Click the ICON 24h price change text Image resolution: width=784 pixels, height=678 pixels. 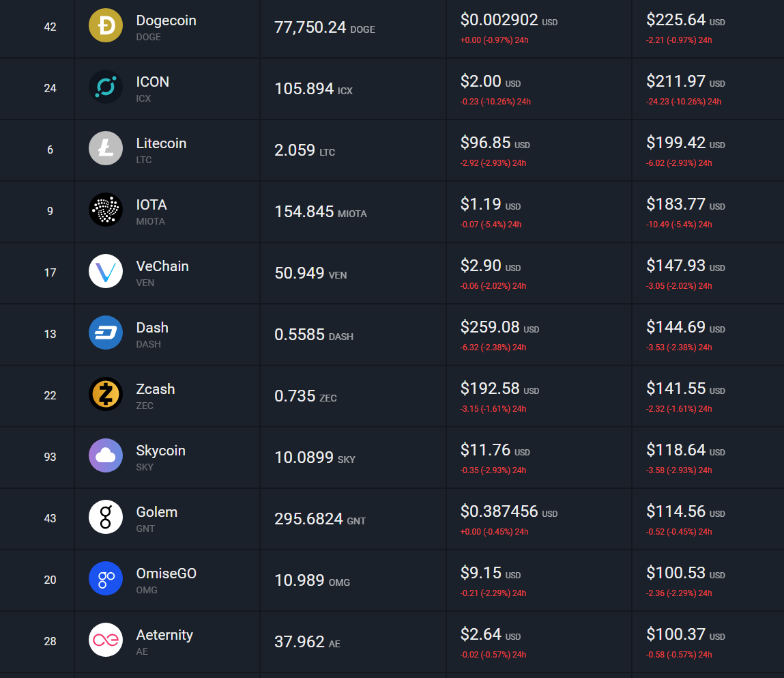(495, 102)
